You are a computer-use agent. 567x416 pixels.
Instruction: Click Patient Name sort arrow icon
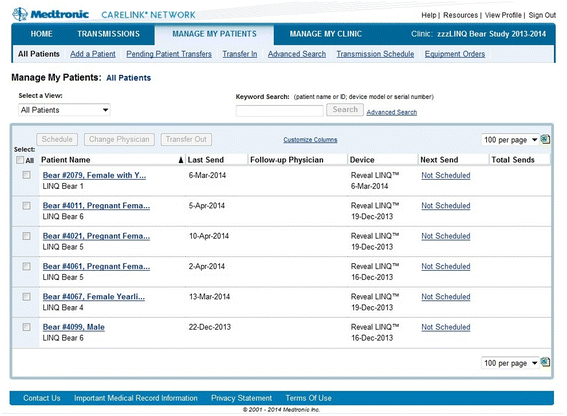(x=181, y=160)
